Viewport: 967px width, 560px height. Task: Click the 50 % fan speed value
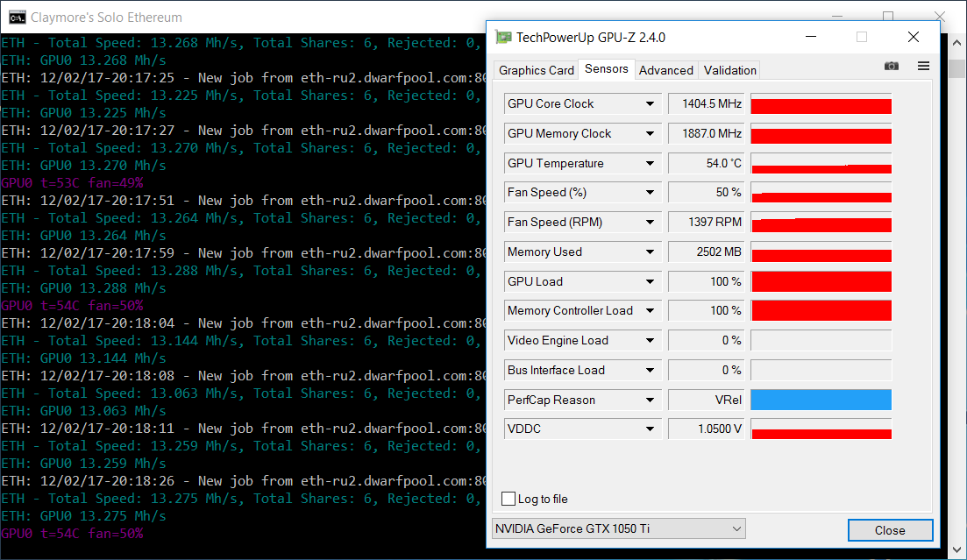[x=706, y=193]
